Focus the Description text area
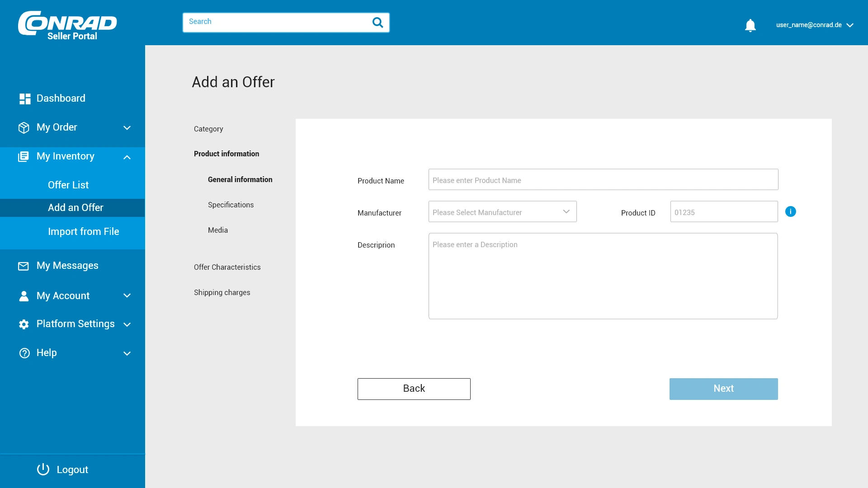Screen dimensions: 868x488 (x=603, y=276)
